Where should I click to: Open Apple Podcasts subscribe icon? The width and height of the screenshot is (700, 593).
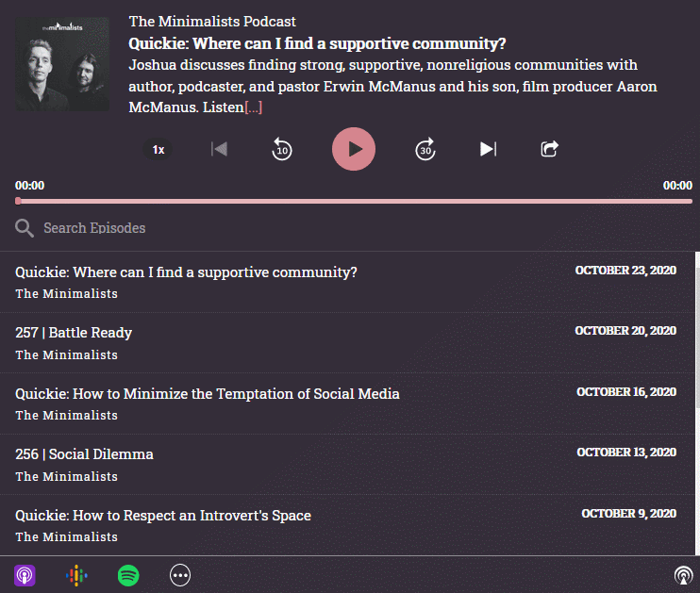pyautogui.click(x=25, y=576)
